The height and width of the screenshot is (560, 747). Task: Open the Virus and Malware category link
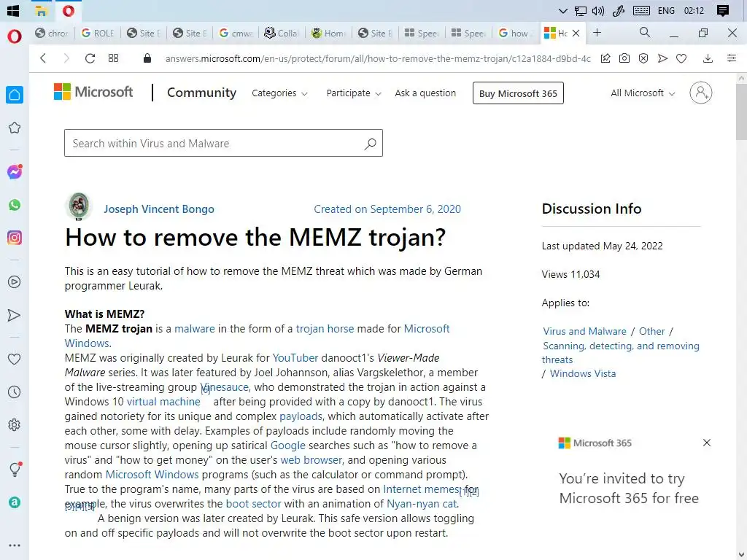[x=584, y=332]
